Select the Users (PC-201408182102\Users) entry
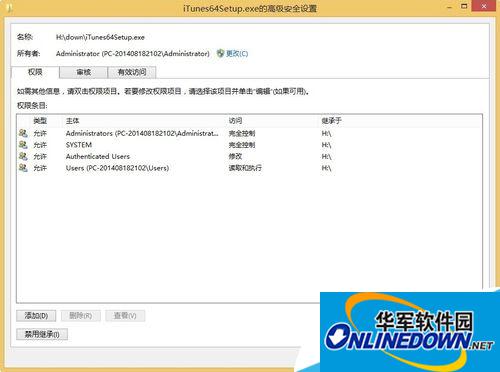This screenshot has height=372, width=500. click(x=117, y=168)
